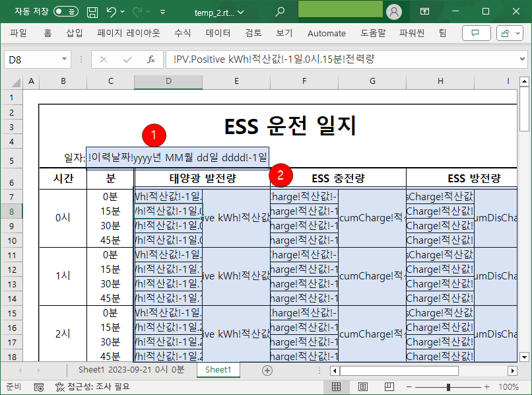Click the zoom slider handle
The width and height of the screenshot is (532, 395).
click(x=448, y=387)
